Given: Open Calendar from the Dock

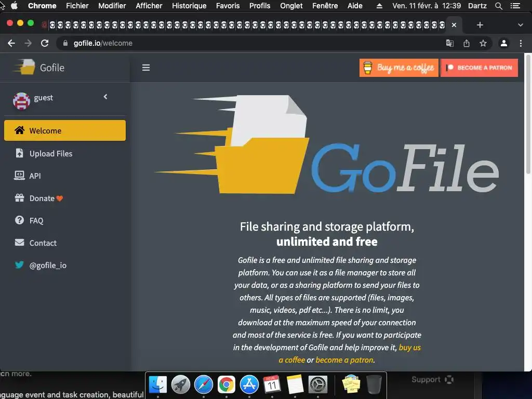Looking at the screenshot, I should tap(272, 384).
